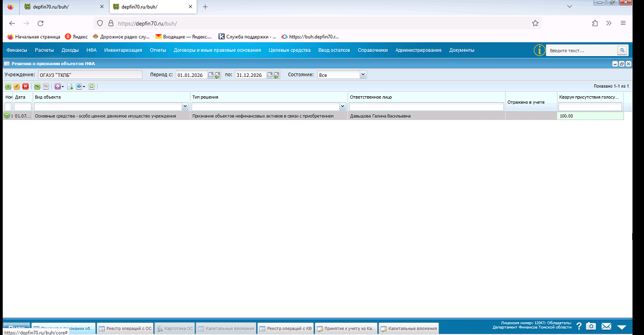Screen dimensions: 644x335
Task: Select cell Давыдова Галина Васильевна
Action: pos(426,116)
